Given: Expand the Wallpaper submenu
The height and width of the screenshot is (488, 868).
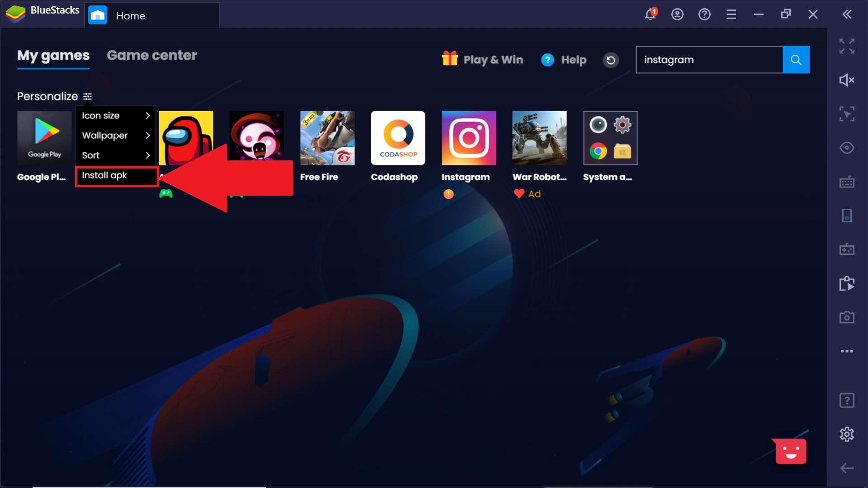Looking at the screenshot, I should click(114, 135).
